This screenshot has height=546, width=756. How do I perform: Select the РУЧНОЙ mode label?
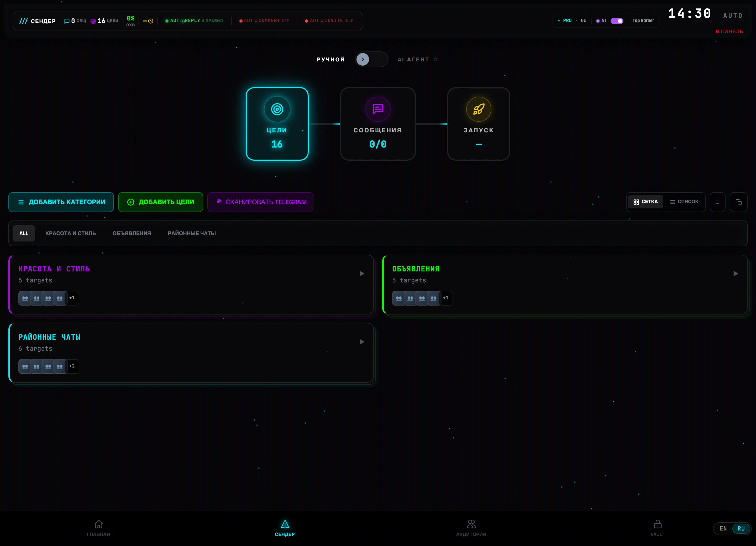coord(331,59)
